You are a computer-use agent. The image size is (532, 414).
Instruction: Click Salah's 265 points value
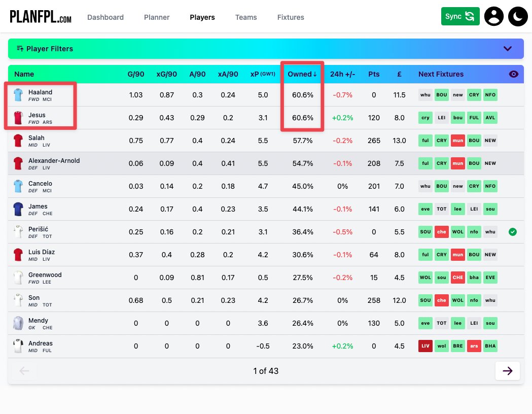click(374, 141)
